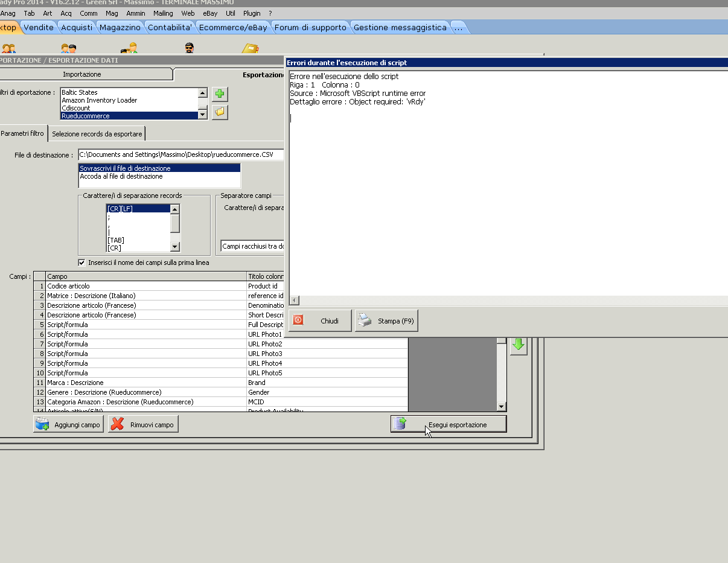Viewport: 728px width, 563px height.
Task: Click Aggiungi campo to add a field
Action: 69,425
